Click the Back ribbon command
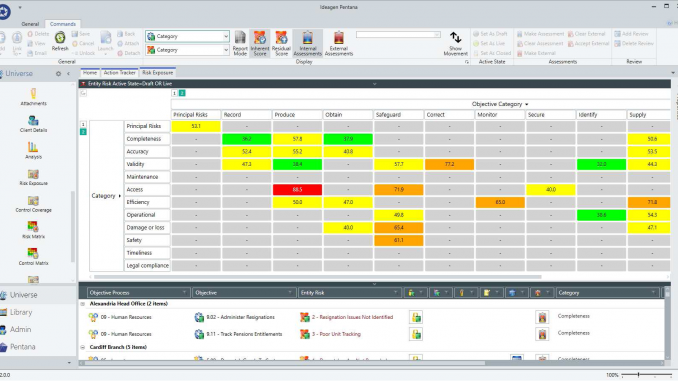Image resolution: width=678 pixels, height=381 pixels. coord(126,34)
